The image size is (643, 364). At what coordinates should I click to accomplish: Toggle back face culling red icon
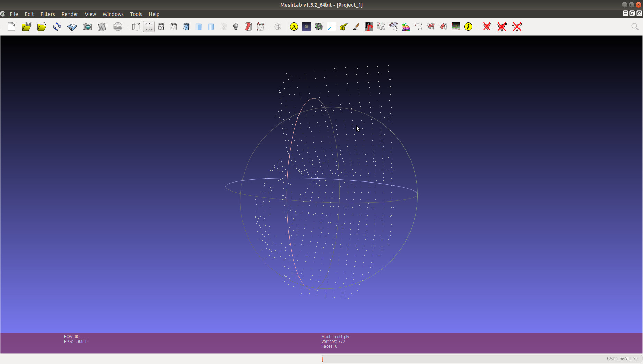(248, 27)
